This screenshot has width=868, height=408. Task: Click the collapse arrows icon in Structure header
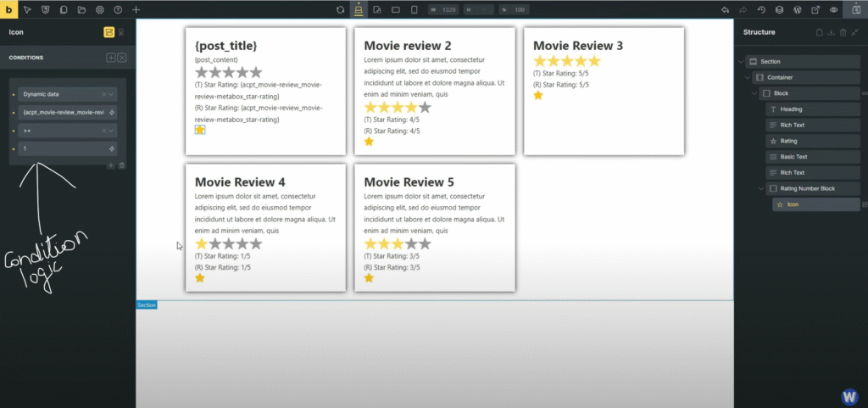tap(855, 33)
